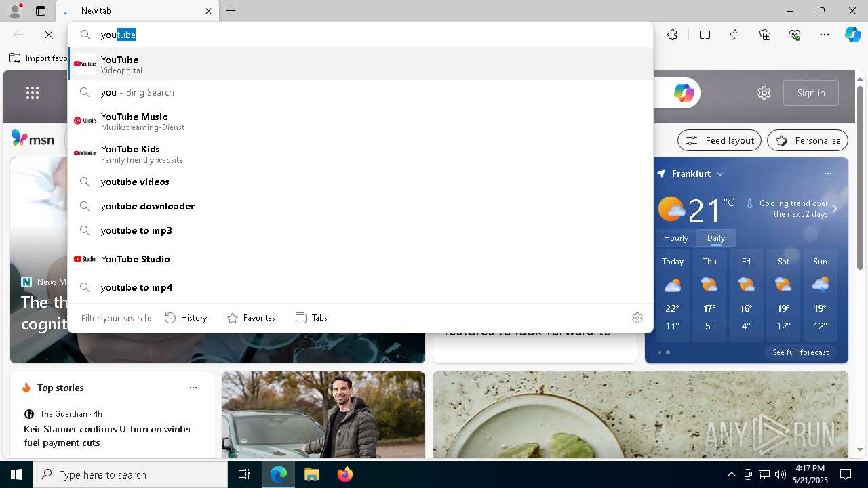Open the notification center icon
The image size is (868, 488).
click(846, 474)
